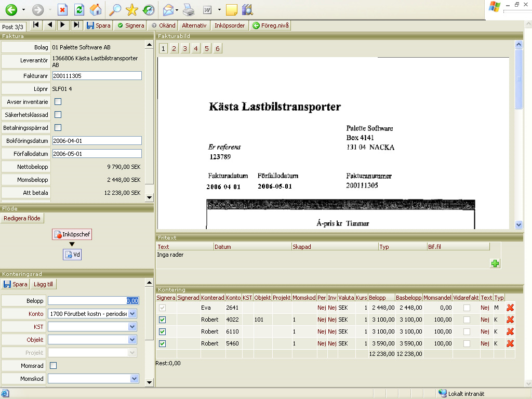Open Favorites with the star icon

pos(131,10)
